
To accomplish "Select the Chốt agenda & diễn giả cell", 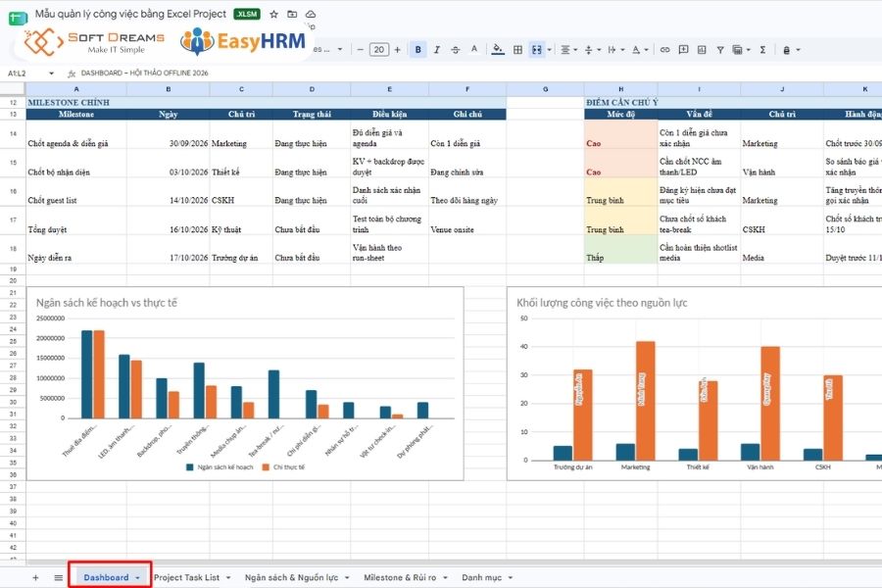I will pos(76,134).
